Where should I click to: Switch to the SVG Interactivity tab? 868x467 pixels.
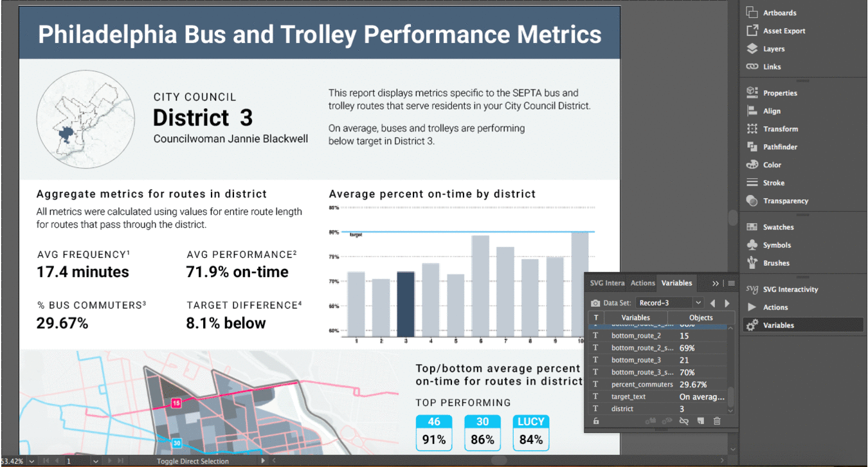pos(606,283)
